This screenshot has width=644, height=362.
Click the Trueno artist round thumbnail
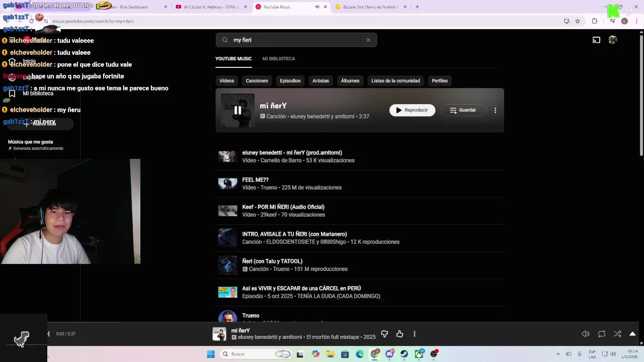click(227, 317)
